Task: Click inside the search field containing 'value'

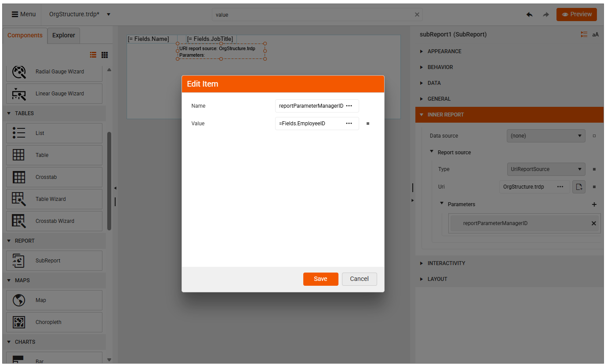Action: (x=308, y=15)
